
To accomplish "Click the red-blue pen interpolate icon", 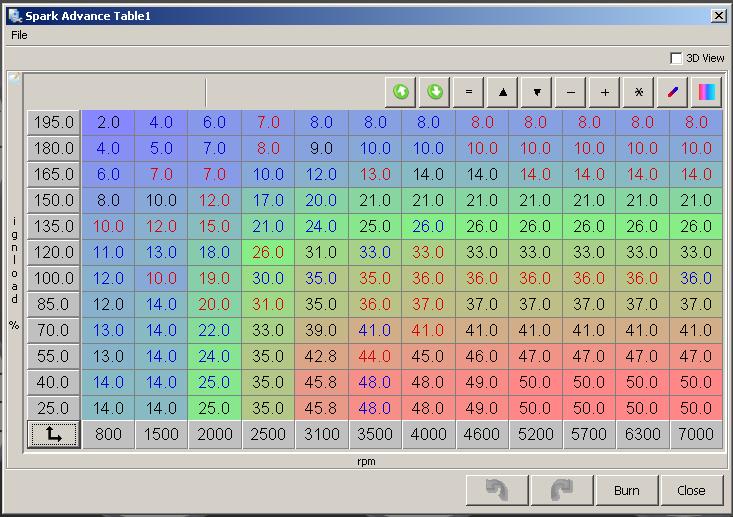I will (x=673, y=92).
